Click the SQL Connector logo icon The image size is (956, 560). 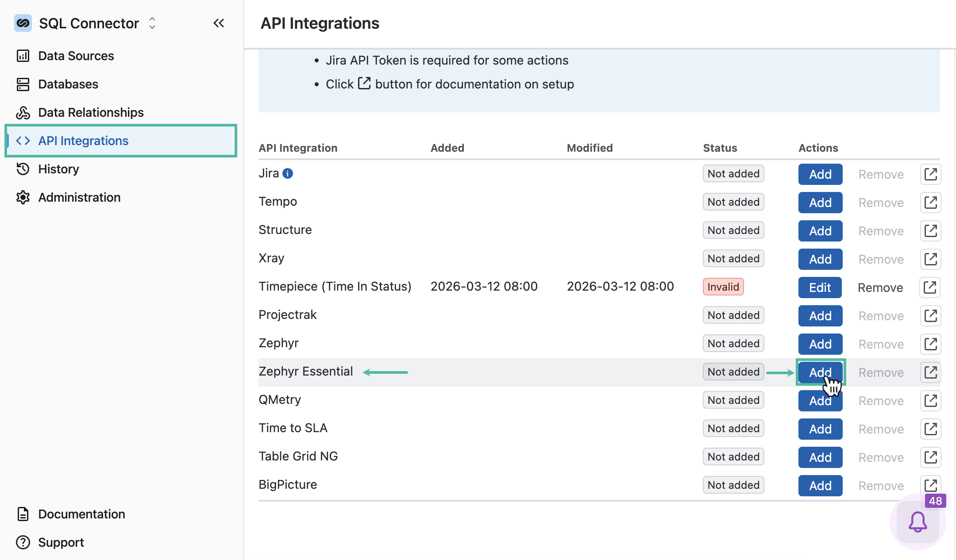(23, 23)
